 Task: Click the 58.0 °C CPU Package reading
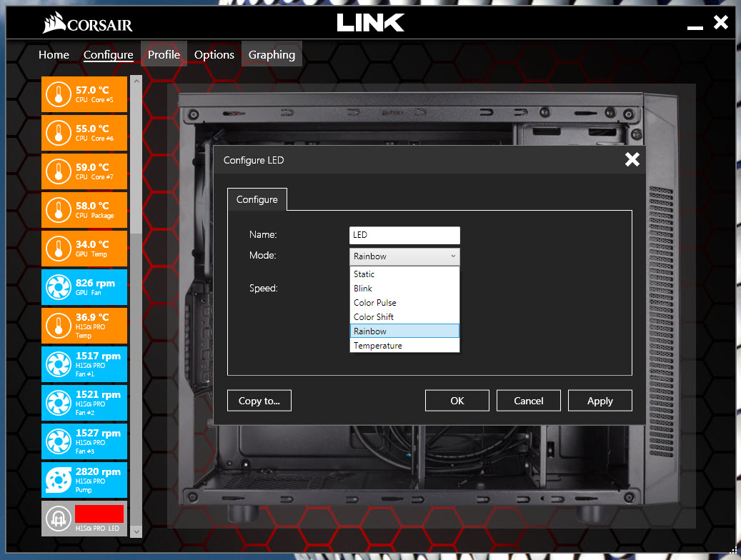point(92,206)
